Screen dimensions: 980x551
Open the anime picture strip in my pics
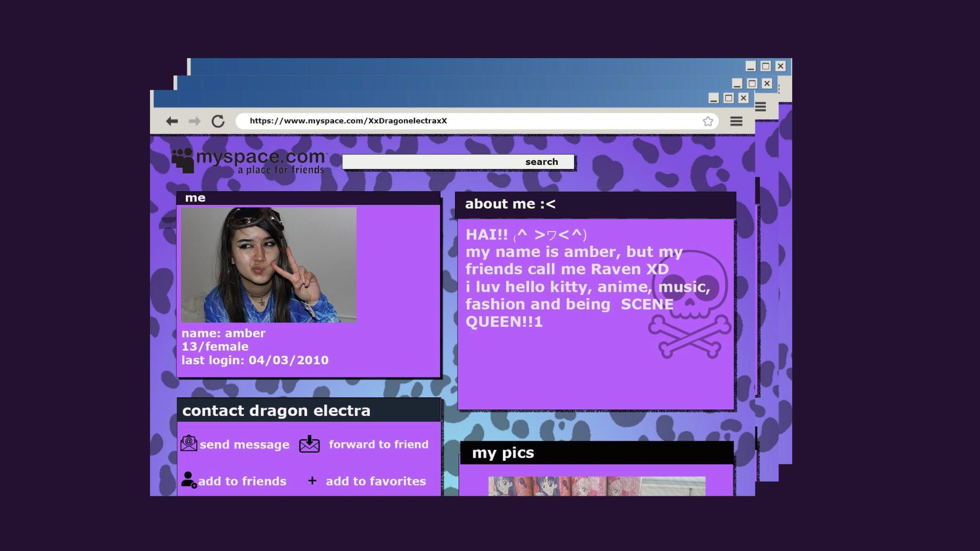(597, 486)
